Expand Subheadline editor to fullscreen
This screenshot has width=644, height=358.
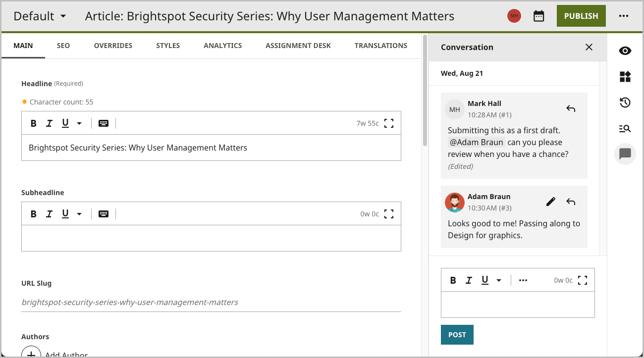(389, 214)
